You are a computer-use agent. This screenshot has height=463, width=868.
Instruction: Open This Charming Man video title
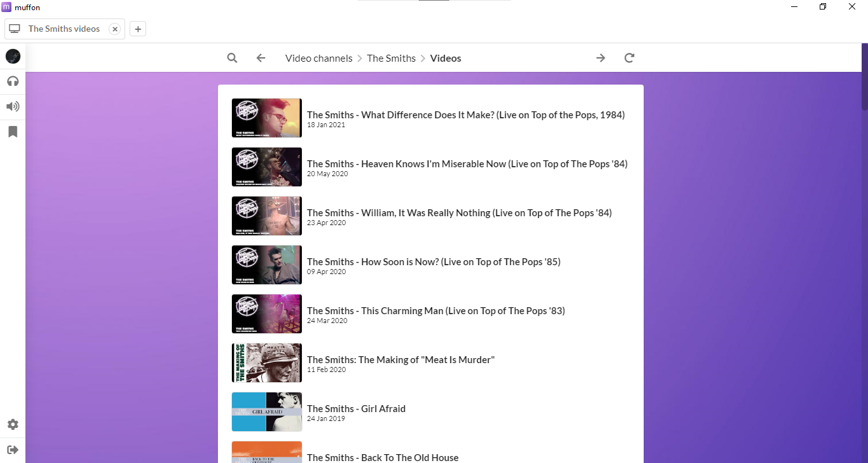tap(436, 310)
